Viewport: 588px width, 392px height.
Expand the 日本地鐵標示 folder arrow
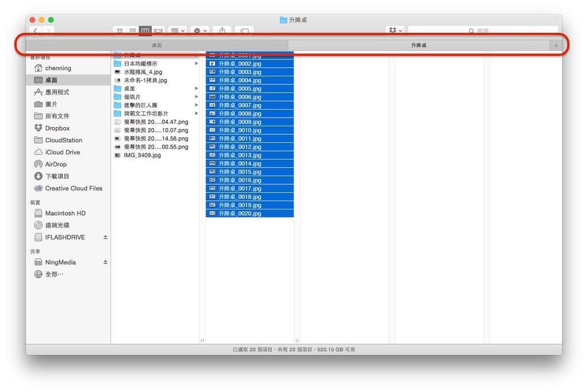tap(196, 64)
